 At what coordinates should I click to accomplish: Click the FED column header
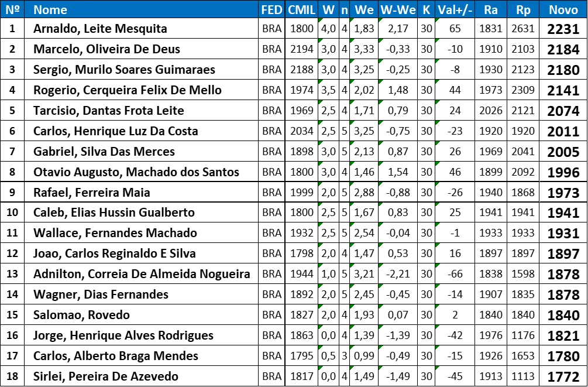tap(271, 10)
